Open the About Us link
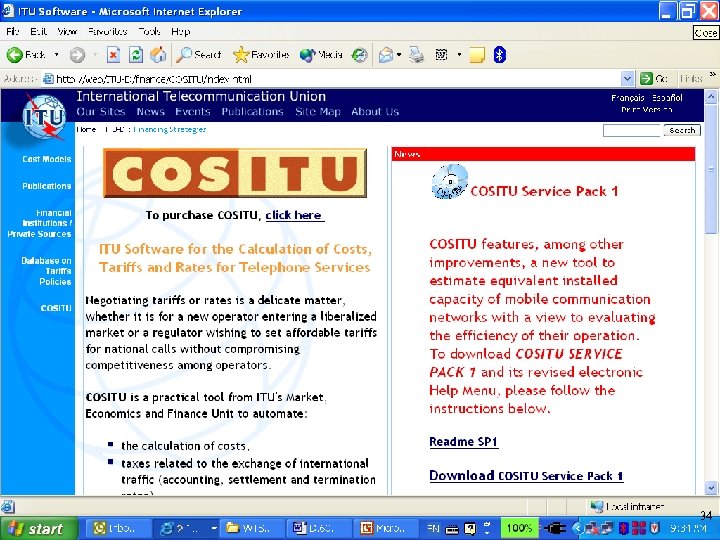Screen dimensions: 720x540 (375, 112)
